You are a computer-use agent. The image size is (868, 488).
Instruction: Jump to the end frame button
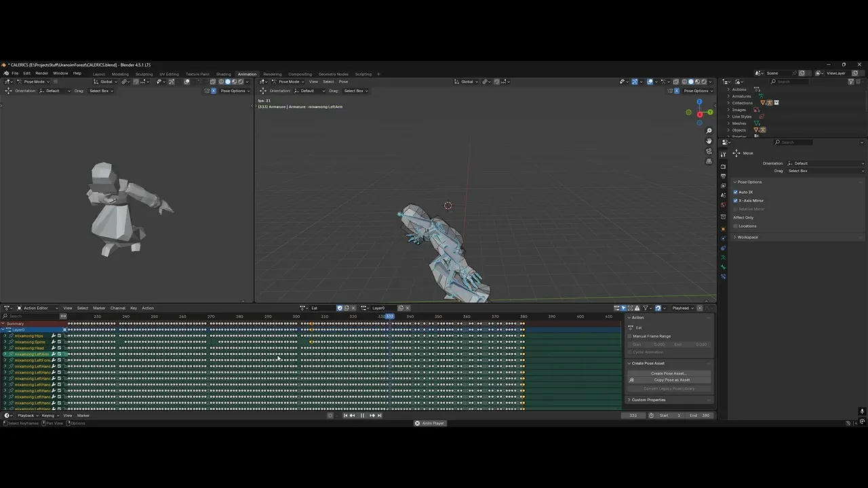click(x=380, y=415)
